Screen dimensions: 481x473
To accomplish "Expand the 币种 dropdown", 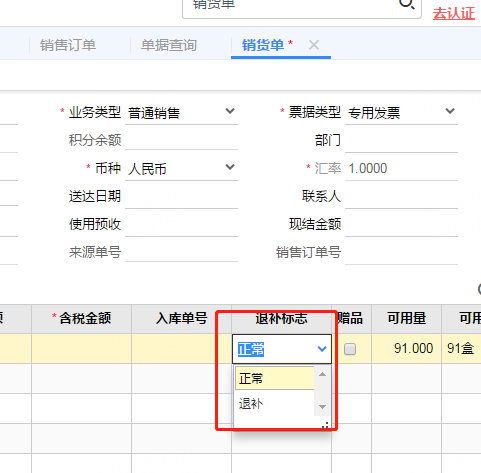I will pyautogui.click(x=230, y=167).
